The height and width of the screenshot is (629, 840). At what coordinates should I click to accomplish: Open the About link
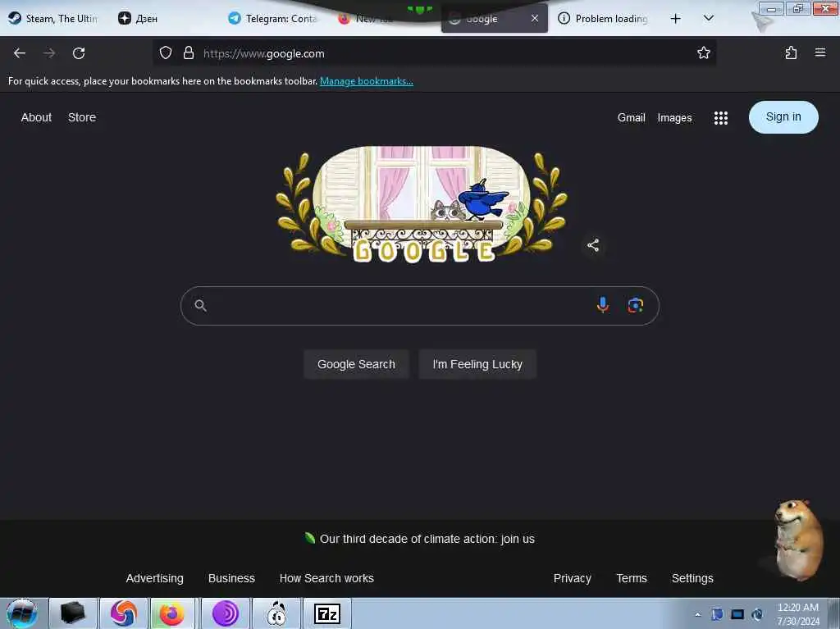[36, 117]
